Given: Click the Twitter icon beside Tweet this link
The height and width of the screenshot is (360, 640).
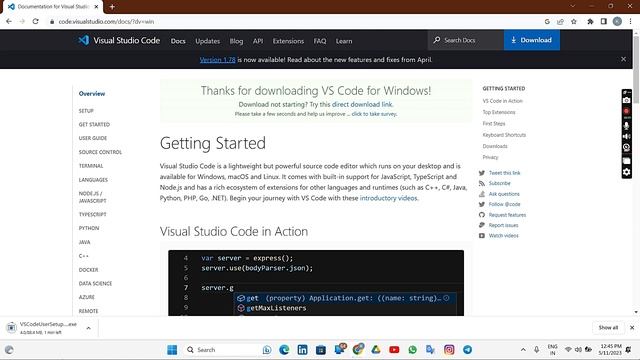Looking at the screenshot, I should [482, 173].
